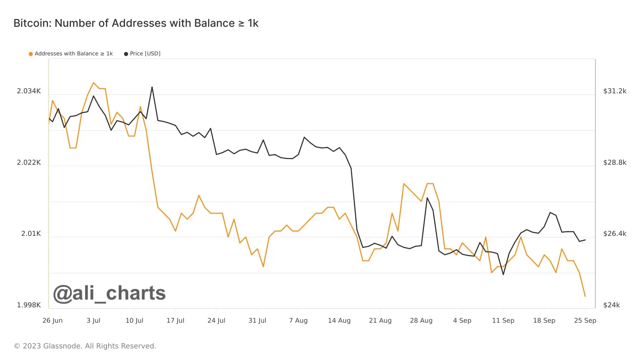Toggle the 'Addresses with Balance ≥ 1k' legend label
644x362 pixels.
click(74, 54)
